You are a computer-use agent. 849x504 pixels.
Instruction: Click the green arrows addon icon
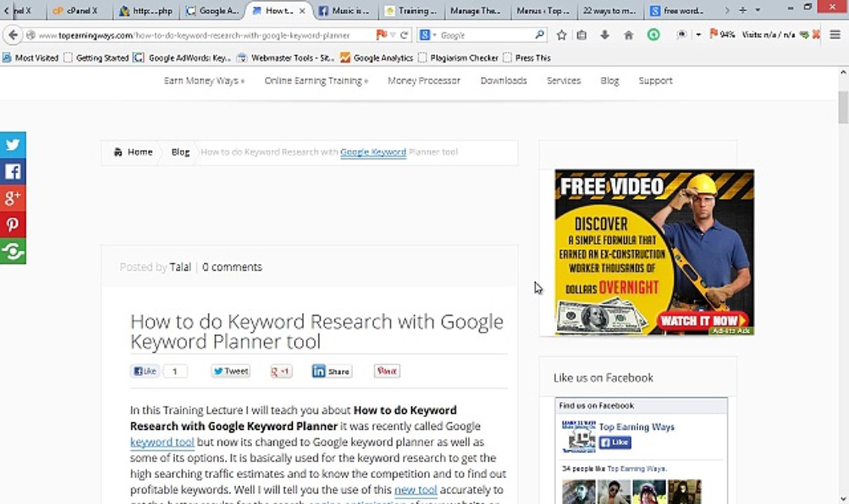pyautogui.click(x=805, y=34)
